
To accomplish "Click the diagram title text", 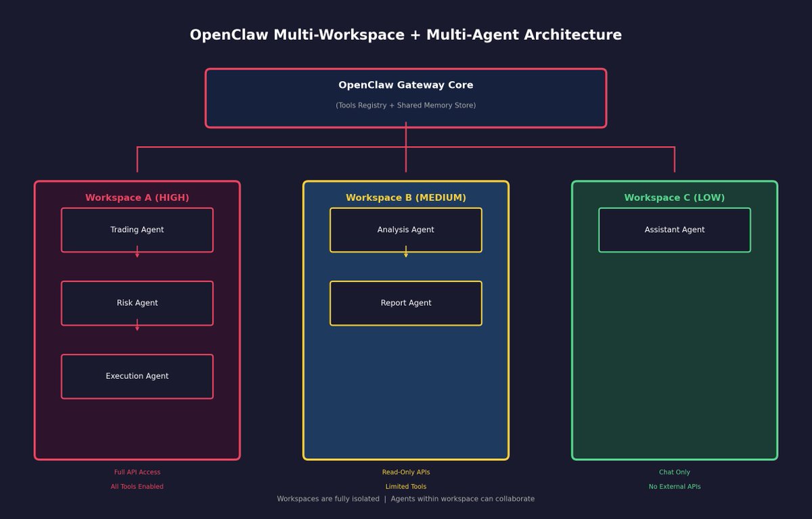I will click(405, 35).
